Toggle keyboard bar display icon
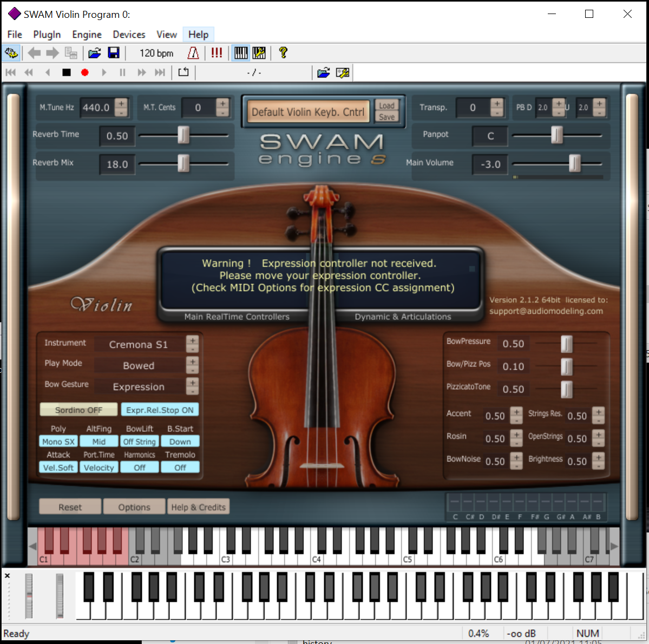 (241, 53)
